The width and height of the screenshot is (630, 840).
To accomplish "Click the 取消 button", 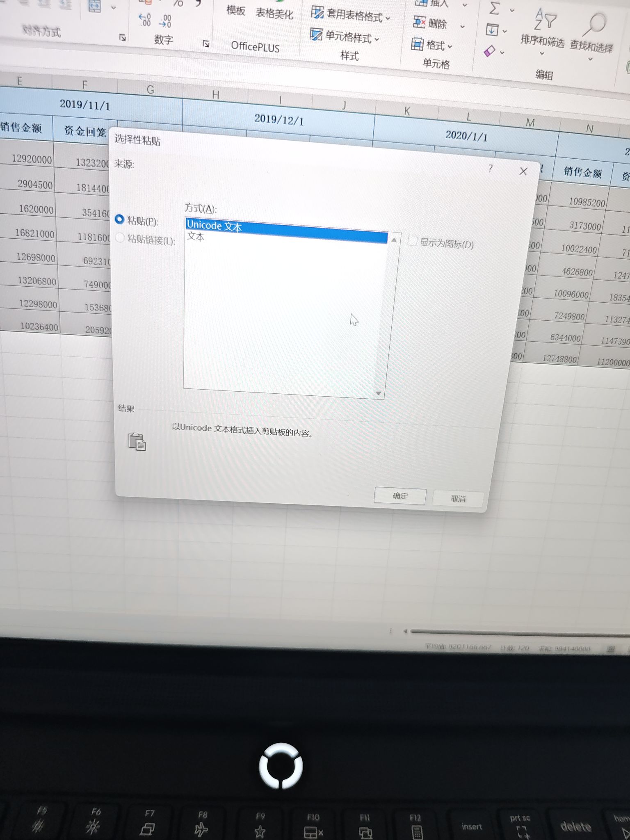I will pos(458,499).
